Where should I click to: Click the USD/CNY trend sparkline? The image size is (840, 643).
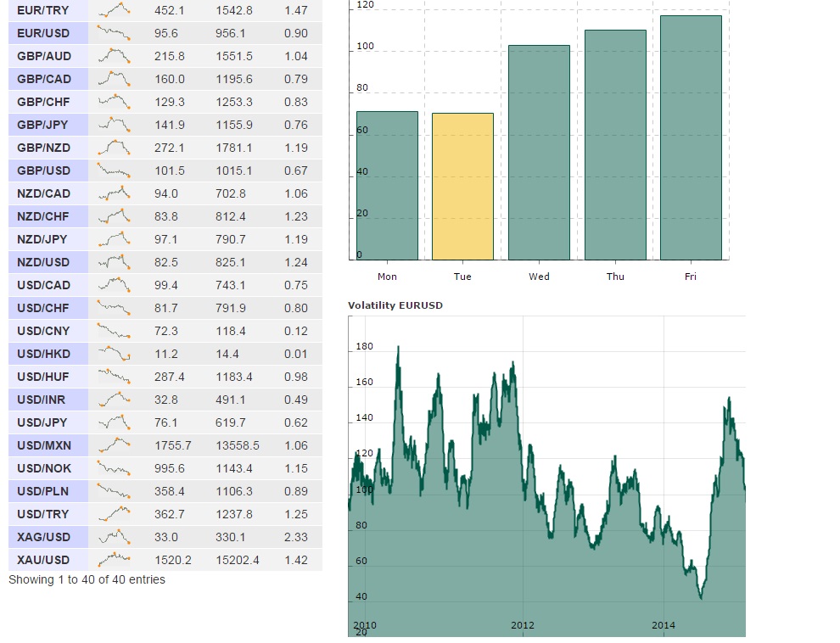pyautogui.click(x=114, y=331)
